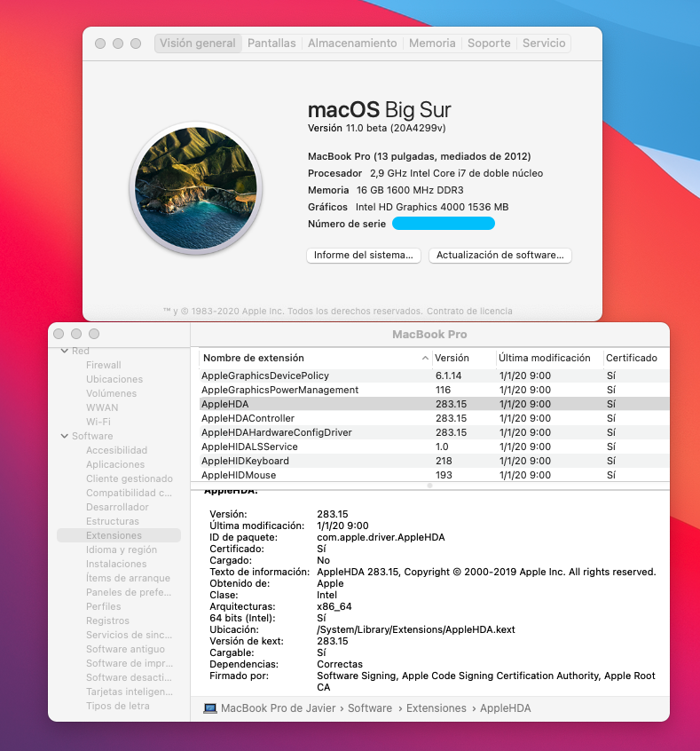The width and height of the screenshot is (700, 751).
Task: Select Ubicaciones in the sidebar
Action: (114, 379)
